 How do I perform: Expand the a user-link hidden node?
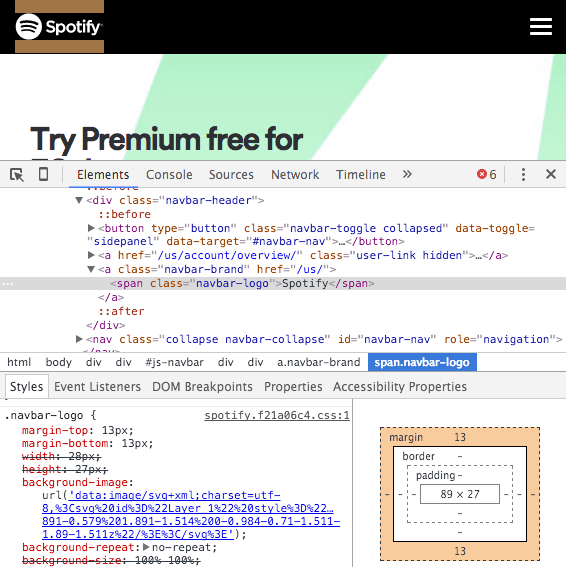[91, 255]
